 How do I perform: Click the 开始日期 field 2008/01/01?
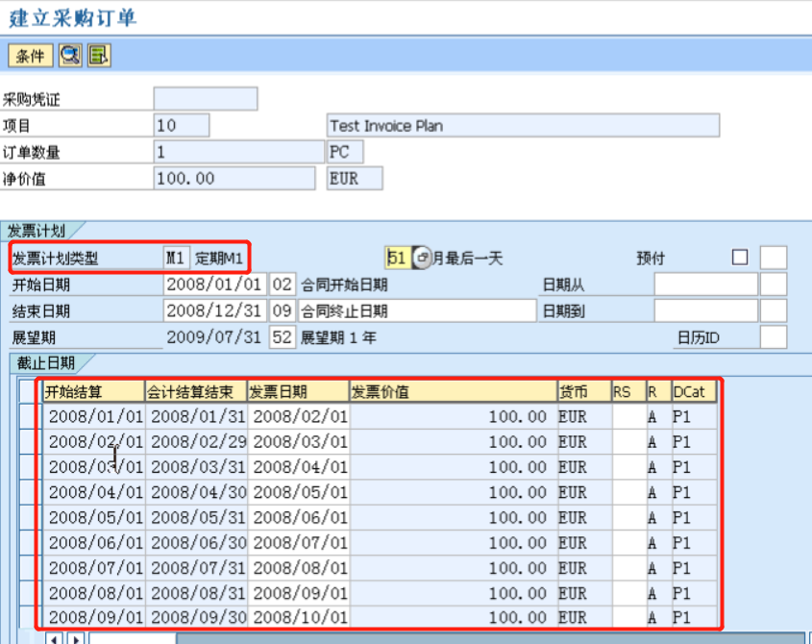(x=215, y=284)
